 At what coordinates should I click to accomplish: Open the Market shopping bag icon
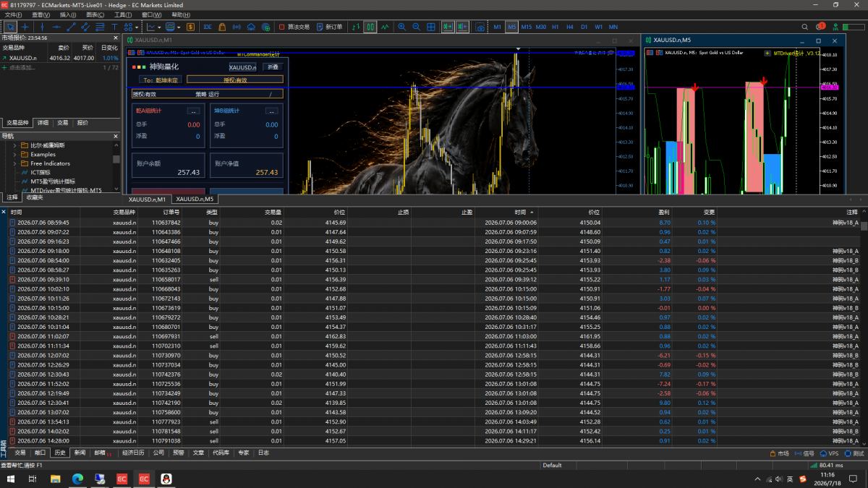(x=222, y=27)
